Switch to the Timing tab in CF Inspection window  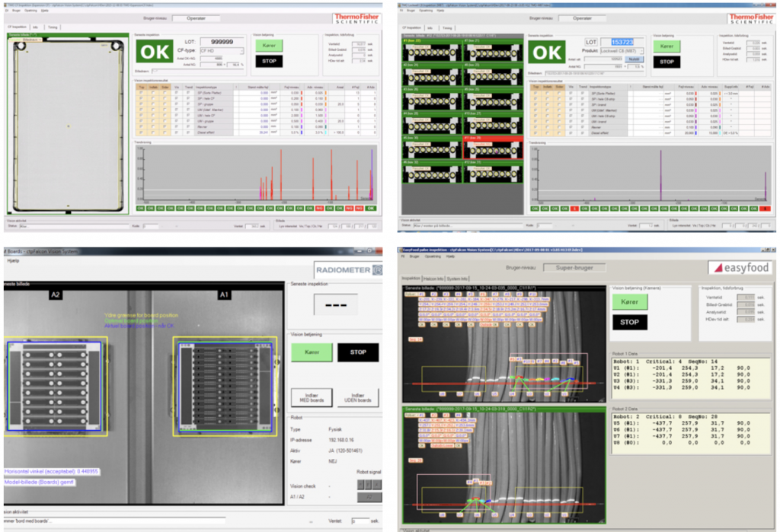(x=53, y=27)
